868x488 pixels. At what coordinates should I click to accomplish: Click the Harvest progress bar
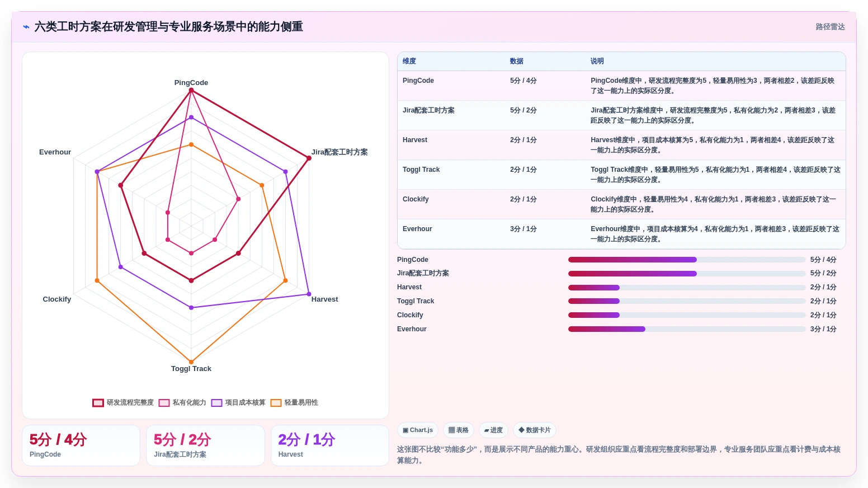coord(687,288)
